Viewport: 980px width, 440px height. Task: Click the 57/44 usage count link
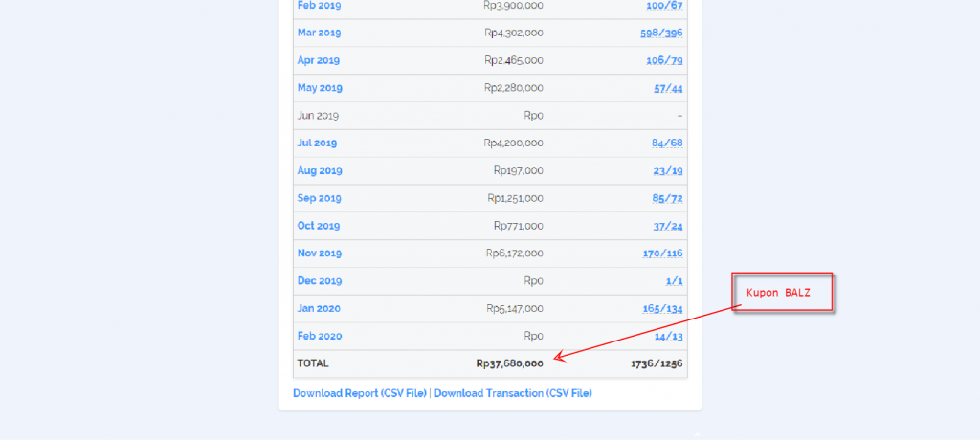668,88
